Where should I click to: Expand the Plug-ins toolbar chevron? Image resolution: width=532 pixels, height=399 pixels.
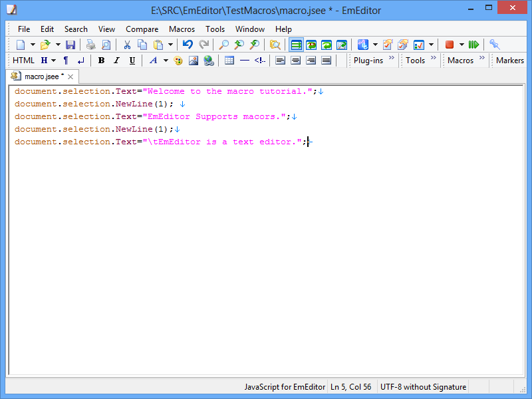[392, 58]
